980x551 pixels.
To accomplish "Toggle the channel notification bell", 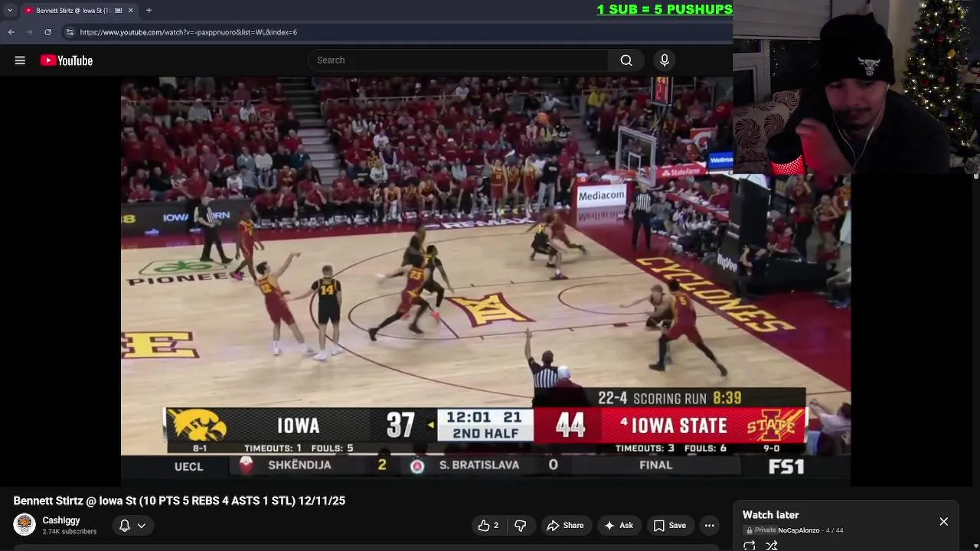I will [x=124, y=526].
